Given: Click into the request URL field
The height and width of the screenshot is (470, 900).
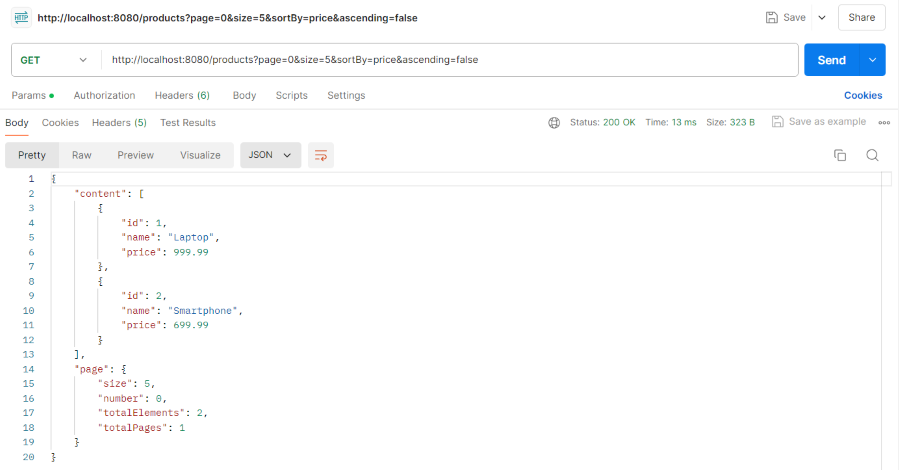Looking at the screenshot, I should click(x=450, y=60).
